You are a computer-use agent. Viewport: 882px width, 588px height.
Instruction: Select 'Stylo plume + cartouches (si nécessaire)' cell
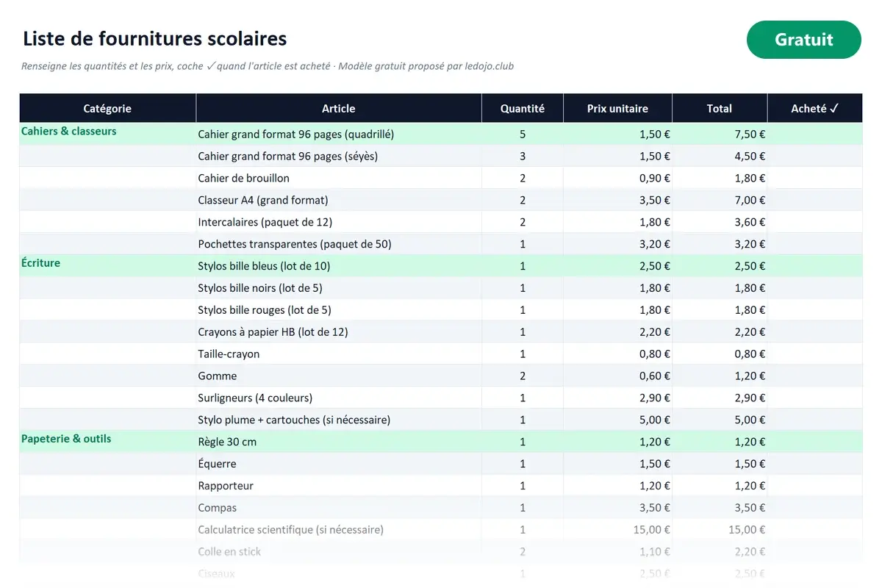tap(339, 420)
